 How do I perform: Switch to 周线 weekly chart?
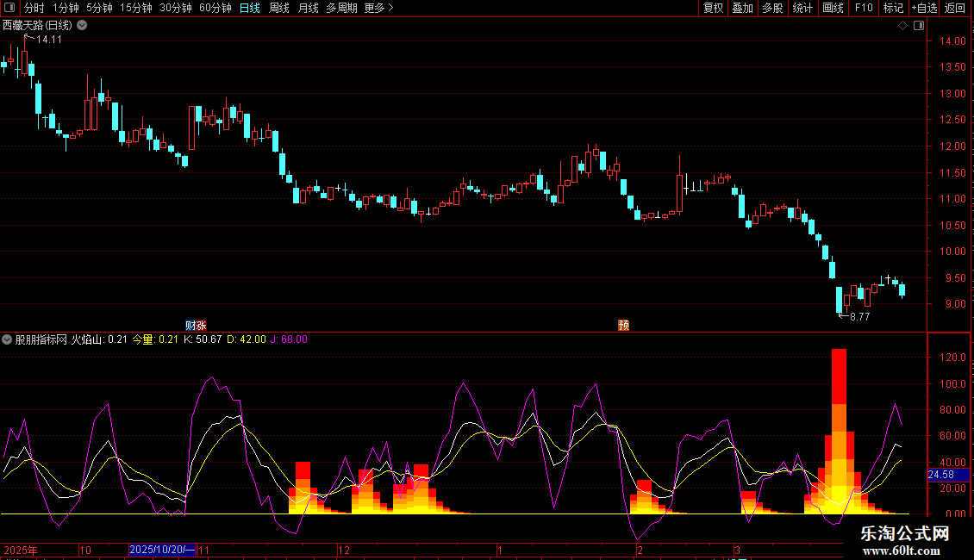[279, 8]
